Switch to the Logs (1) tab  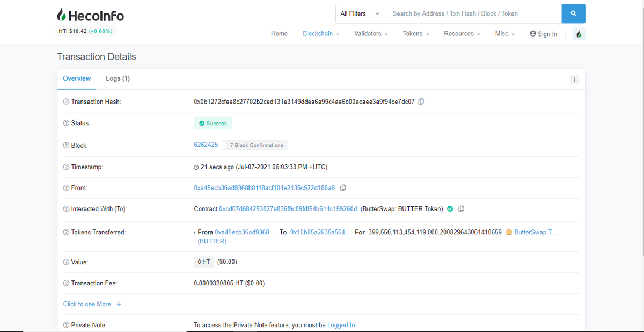[x=118, y=78]
